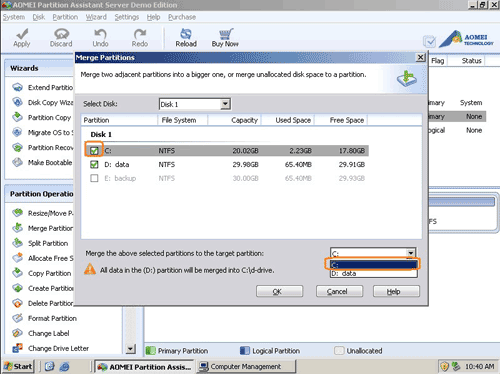Select the Merge Partitions operation icon
This screenshot has height=374, width=500.
coord(17,228)
